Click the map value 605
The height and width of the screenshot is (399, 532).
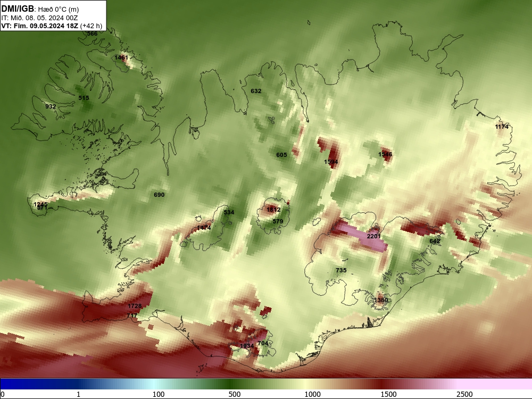pyautogui.click(x=281, y=155)
